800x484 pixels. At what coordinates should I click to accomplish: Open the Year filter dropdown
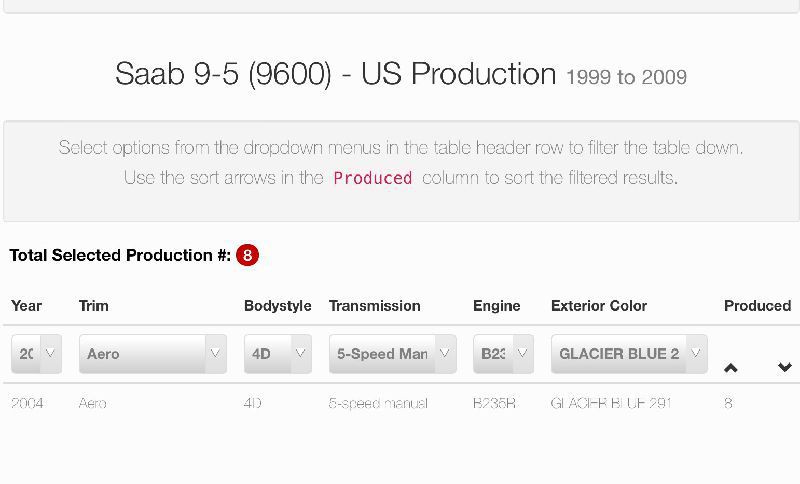(37, 354)
